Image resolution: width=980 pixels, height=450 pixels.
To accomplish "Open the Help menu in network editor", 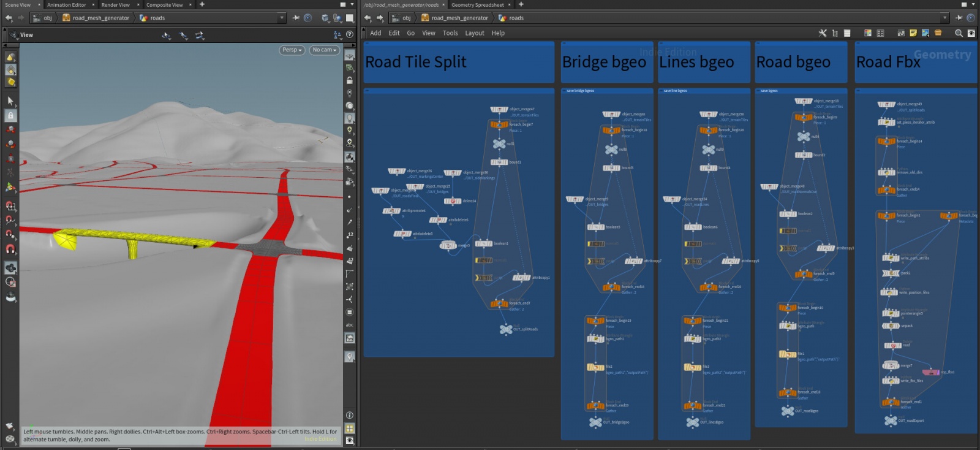I will tap(498, 33).
